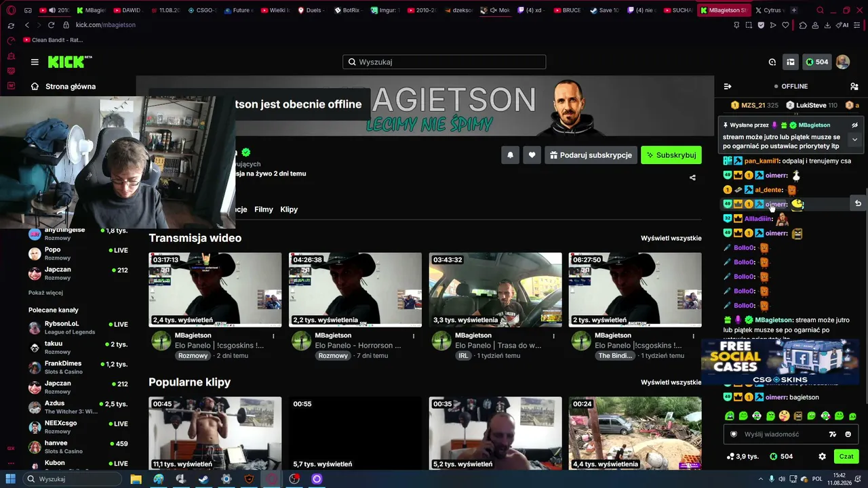The image size is (868, 488).
Task: Open the 03:17:13 video thumbnail
Action: click(x=215, y=290)
